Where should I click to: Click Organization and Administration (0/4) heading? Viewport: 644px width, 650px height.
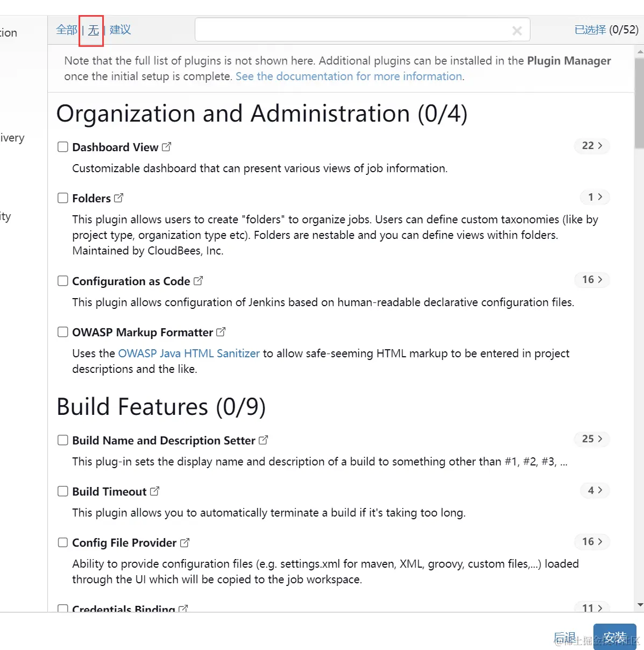pyautogui.click(x=262, y=114)
